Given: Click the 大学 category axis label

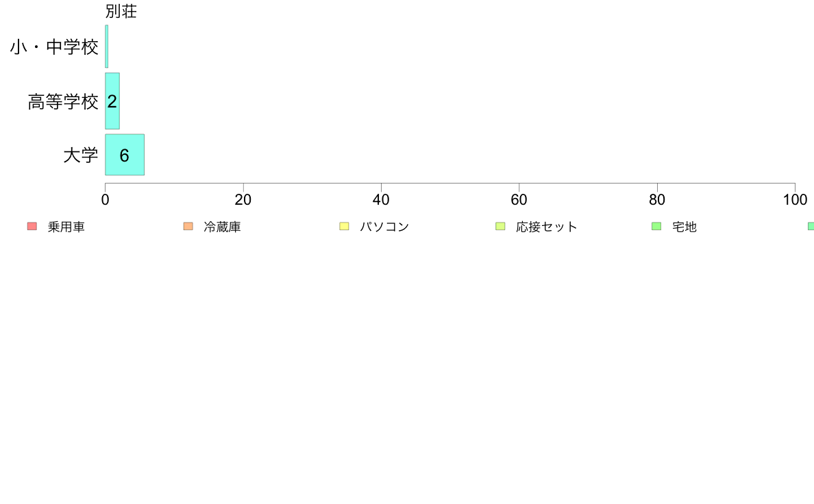Looking at the screenshot, I should click(81, 155).
